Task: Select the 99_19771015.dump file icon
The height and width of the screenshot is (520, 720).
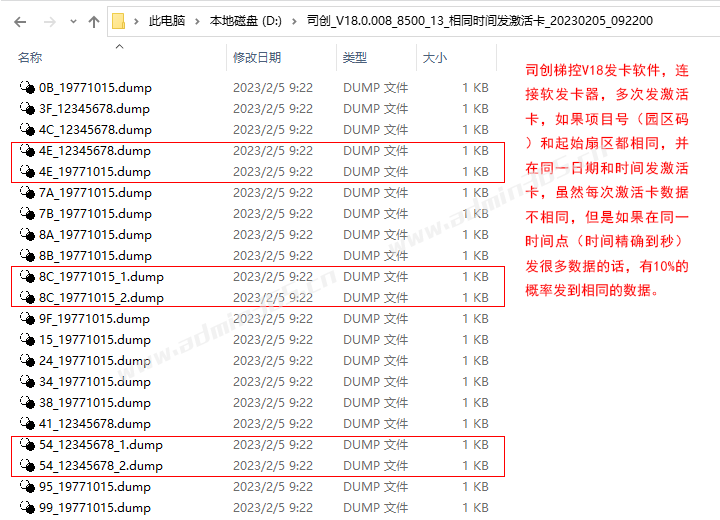Action: pyautogui.click(x=28, y=508)
